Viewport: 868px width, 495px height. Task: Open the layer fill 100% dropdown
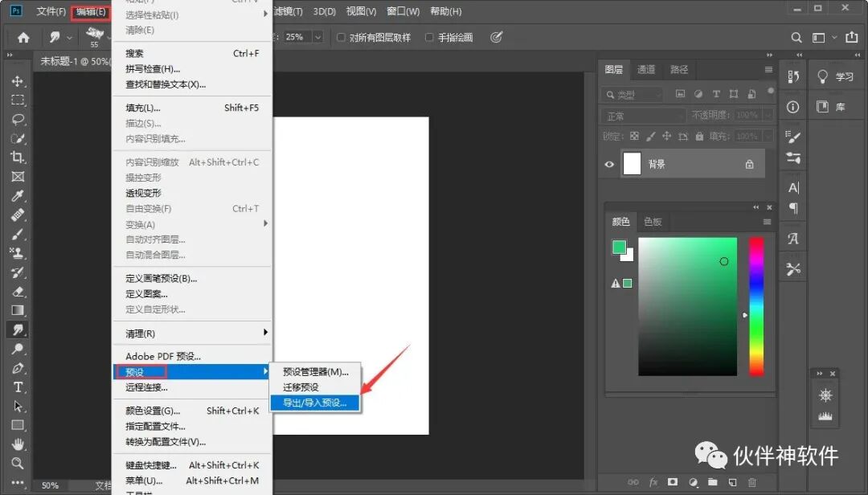pos(768,137)
